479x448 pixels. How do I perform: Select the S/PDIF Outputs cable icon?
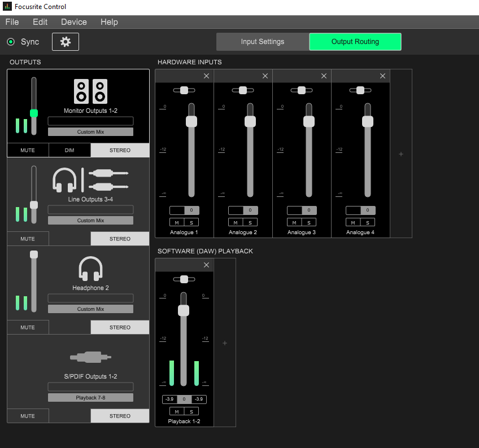(x=90, y=357)
